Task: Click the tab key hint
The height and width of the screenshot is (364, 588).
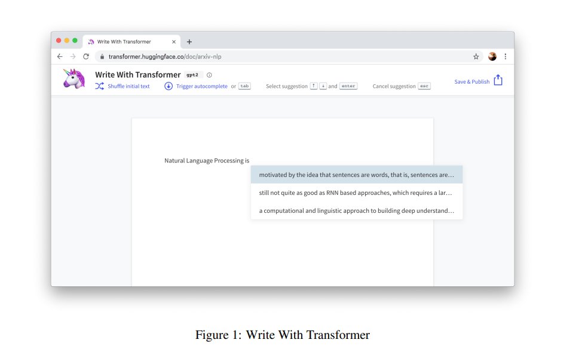Action: click(x=244, y=86)
